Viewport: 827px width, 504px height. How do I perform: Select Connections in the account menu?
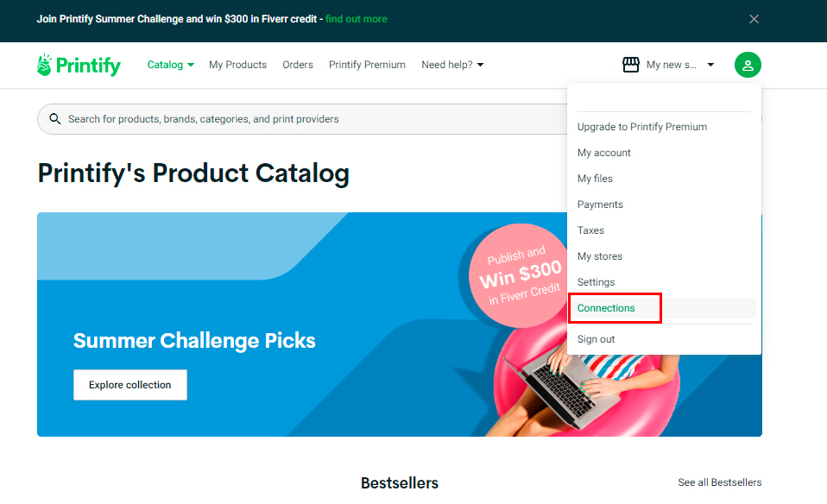[x=606, y=308]
